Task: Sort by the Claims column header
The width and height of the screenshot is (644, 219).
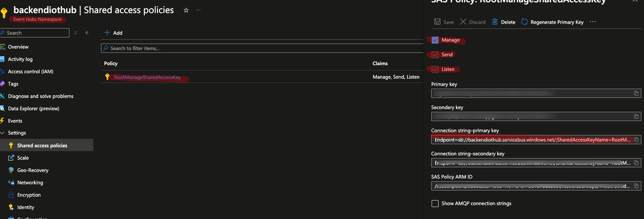Action: pos(380,63)
